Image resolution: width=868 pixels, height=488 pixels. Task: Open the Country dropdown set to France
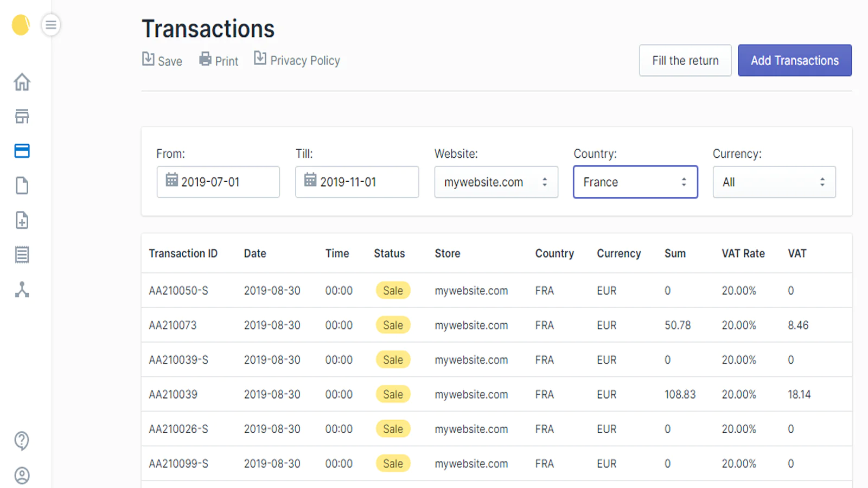[x=635, y=182]
